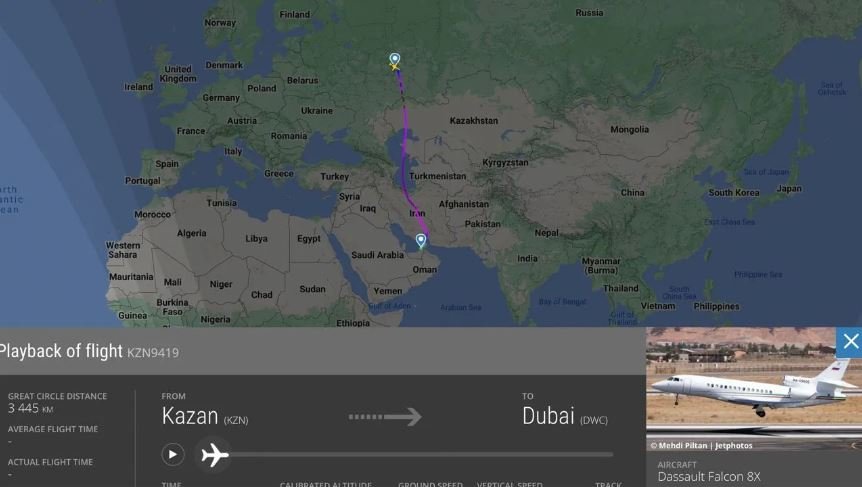Click the Dassault Falcon 8X aircraft name
The height and width of the screenshot is (487, 862).
pyautogui.click(x=709, y=477)
